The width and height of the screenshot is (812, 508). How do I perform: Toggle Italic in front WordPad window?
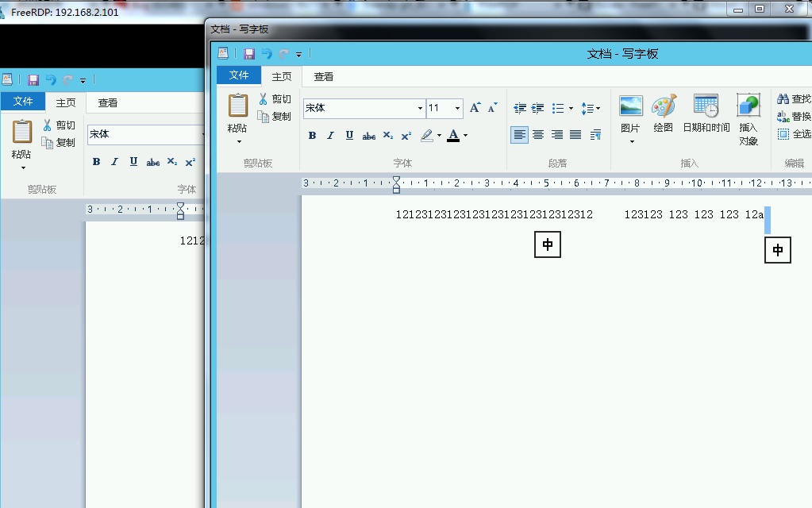pyautogui.click(x=330, y=136)
